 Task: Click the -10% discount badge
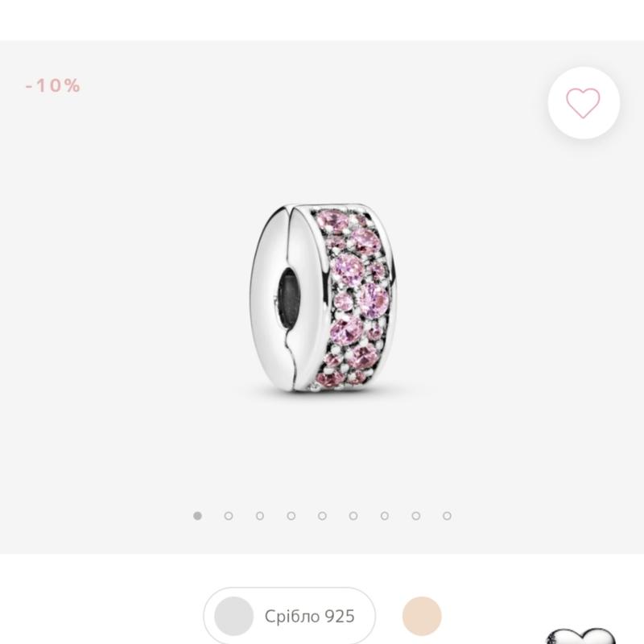pos(53,85)
